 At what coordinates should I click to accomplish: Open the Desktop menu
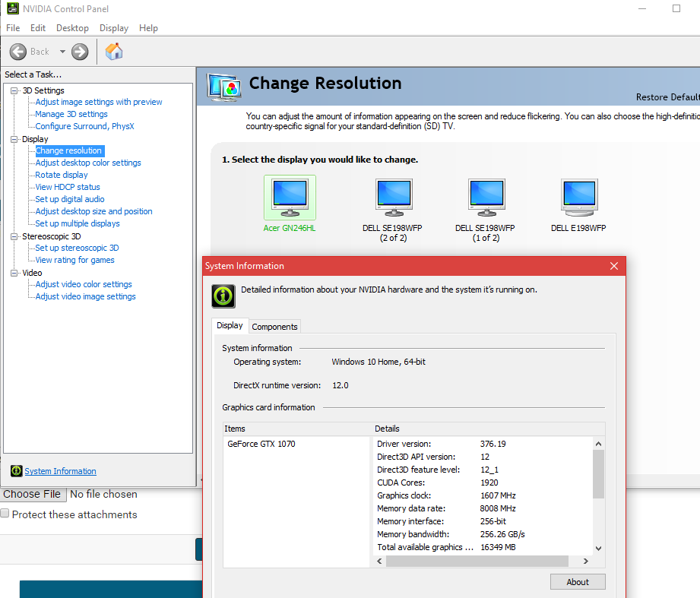[x=72, y=28]
